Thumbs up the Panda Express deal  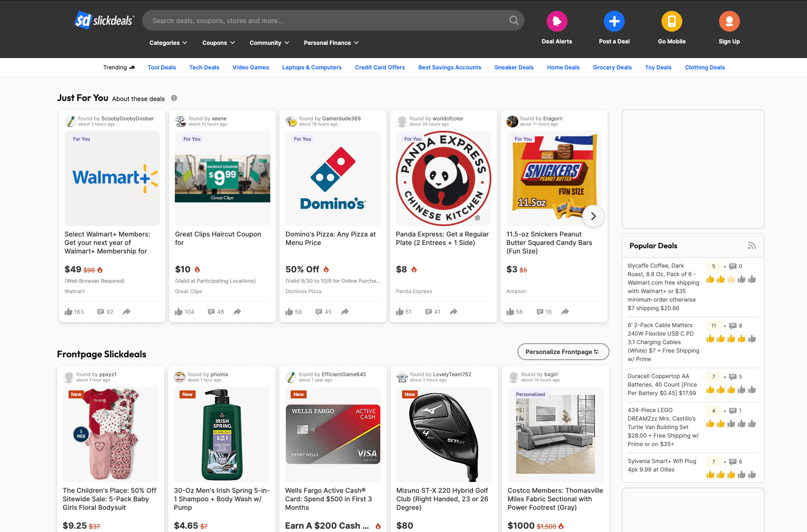(x=400, y=312)
